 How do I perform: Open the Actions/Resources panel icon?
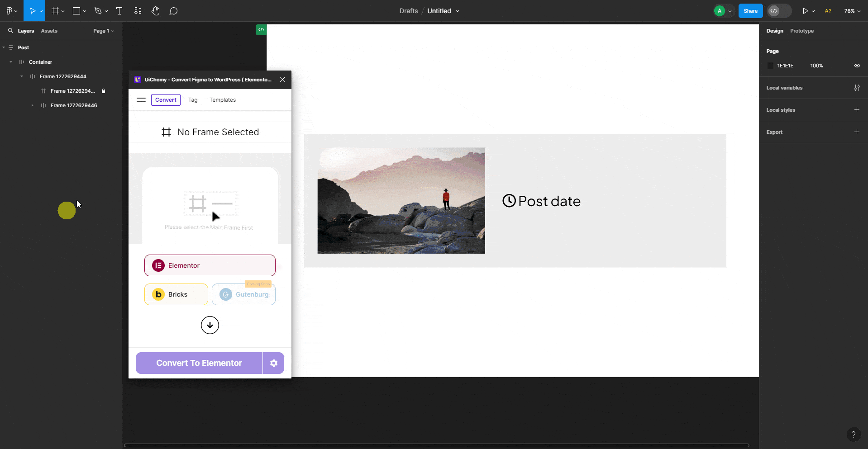138,11
